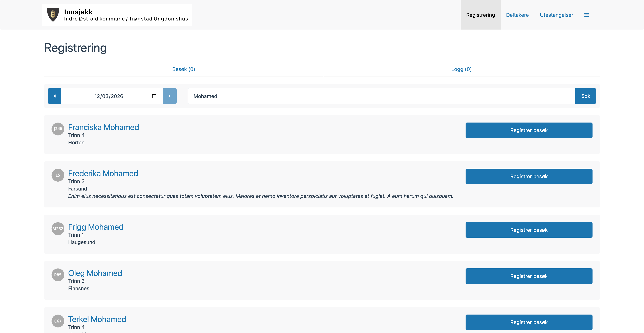Switch to the Besøk (0) tab
The height and width of the screenshot is (333, 644).
(183, 69)
